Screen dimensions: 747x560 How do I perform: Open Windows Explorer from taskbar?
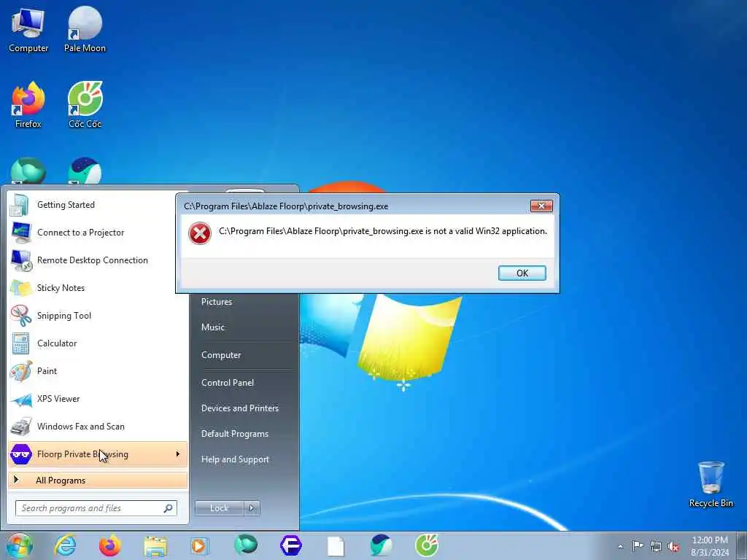(x=155, y=546)
